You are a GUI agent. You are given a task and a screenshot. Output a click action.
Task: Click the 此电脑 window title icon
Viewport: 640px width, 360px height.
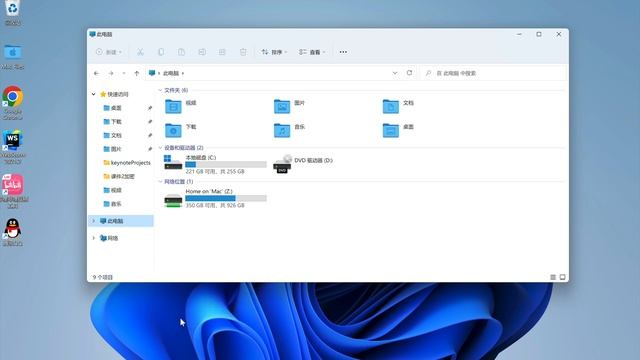(x=92, y=34)
